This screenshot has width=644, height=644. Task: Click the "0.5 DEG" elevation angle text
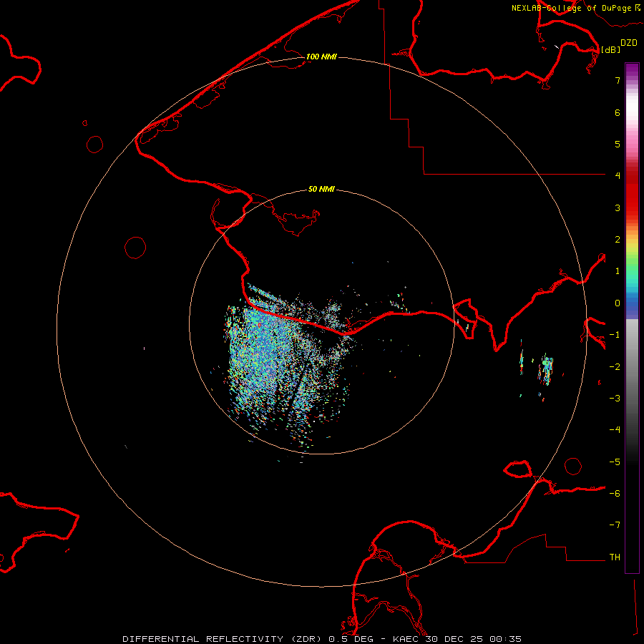[x=351, y=639]
